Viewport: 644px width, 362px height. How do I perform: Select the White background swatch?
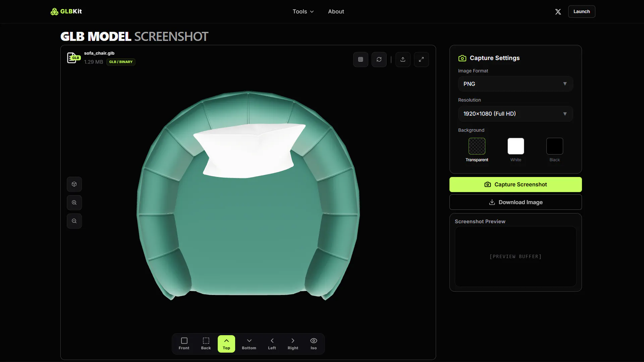pos(516,146)
